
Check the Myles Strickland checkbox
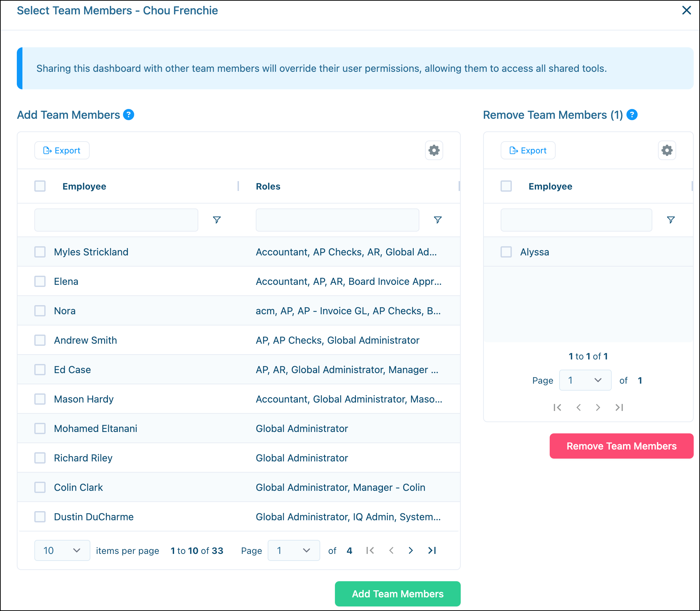pyautogui.click(x=40, y=252)
